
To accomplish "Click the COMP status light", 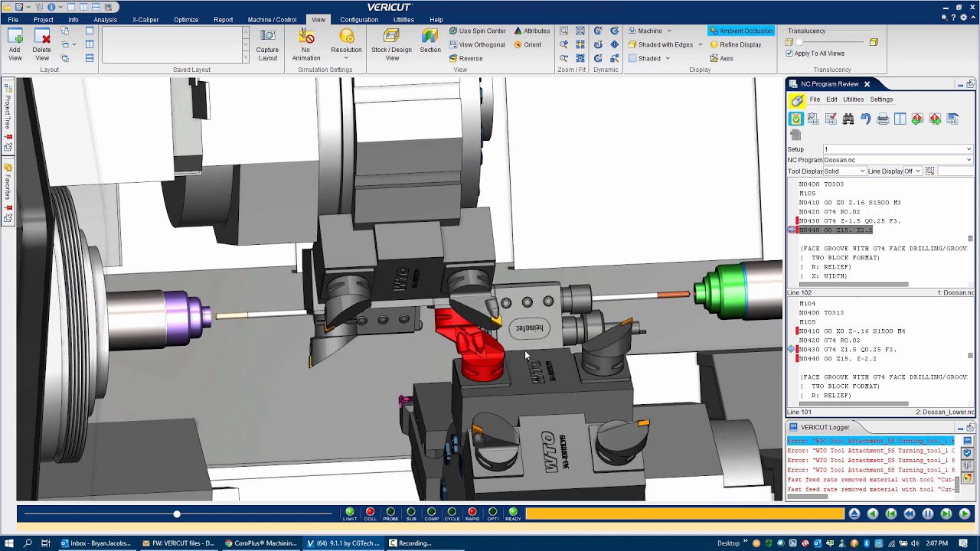I will pos(431,512).
